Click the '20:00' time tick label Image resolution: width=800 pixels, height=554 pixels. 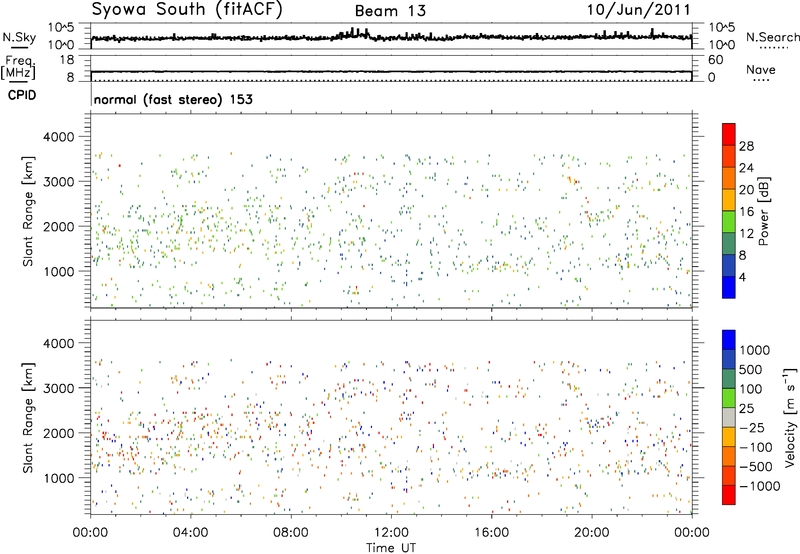tap(591, 533)
